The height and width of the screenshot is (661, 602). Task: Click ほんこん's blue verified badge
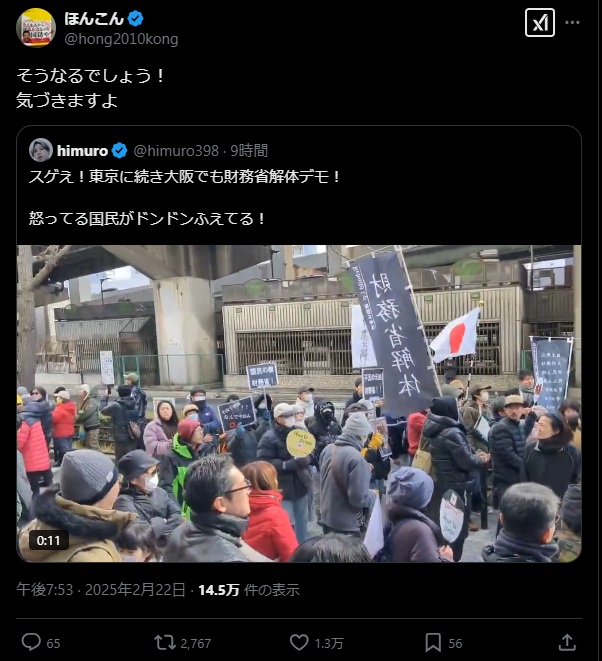pos(136,19)
